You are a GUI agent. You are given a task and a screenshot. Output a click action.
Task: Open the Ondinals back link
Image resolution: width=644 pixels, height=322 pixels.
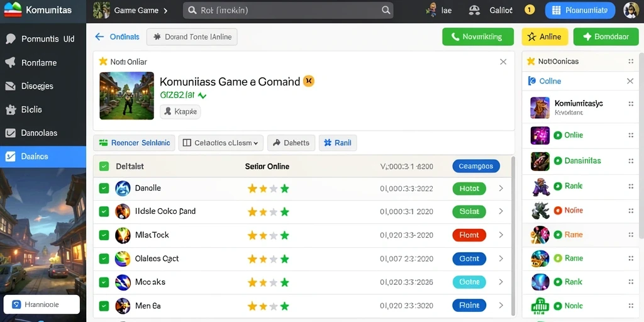[125, 36]
